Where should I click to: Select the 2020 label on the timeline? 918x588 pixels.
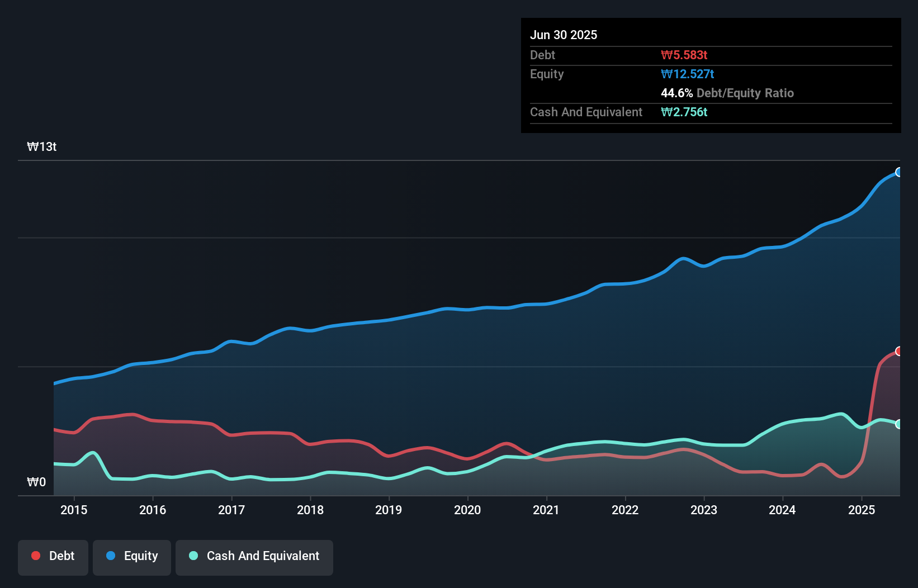pos(467,510)
